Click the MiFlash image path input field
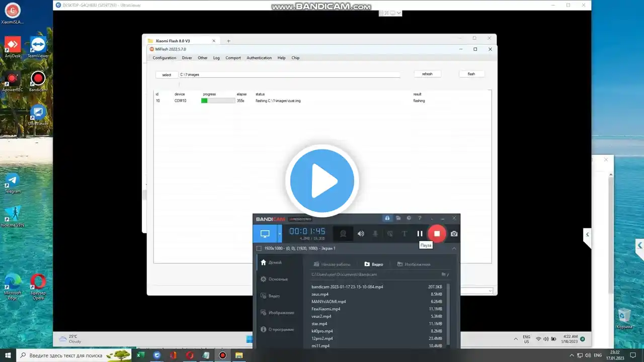644x362 pixels. 290,74
